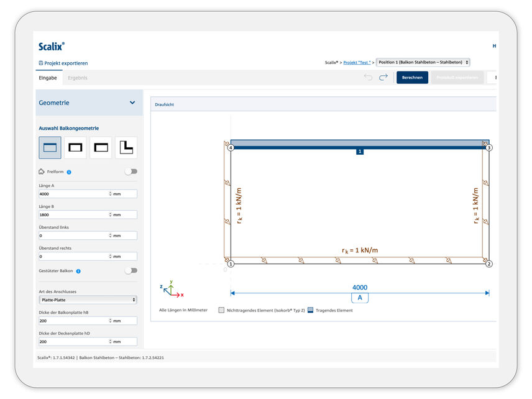
Task: Click the Länge A input field
Action: (x=73, y=194)
